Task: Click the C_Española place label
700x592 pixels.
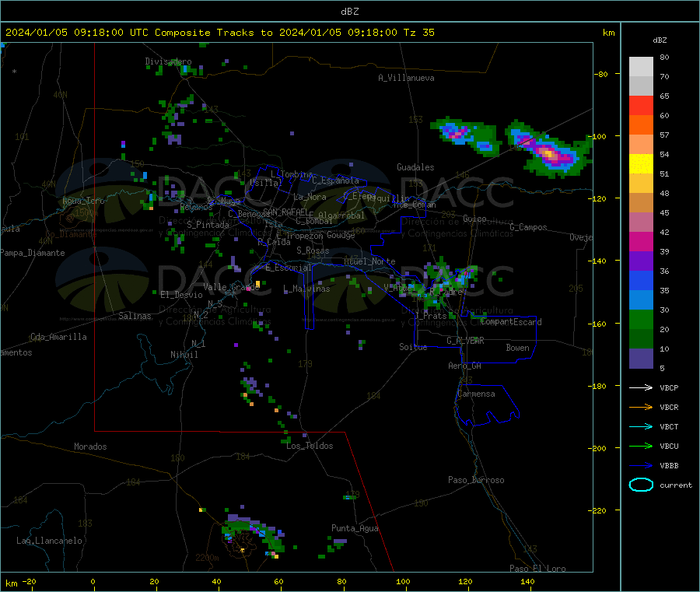Action: coord(335,180)
